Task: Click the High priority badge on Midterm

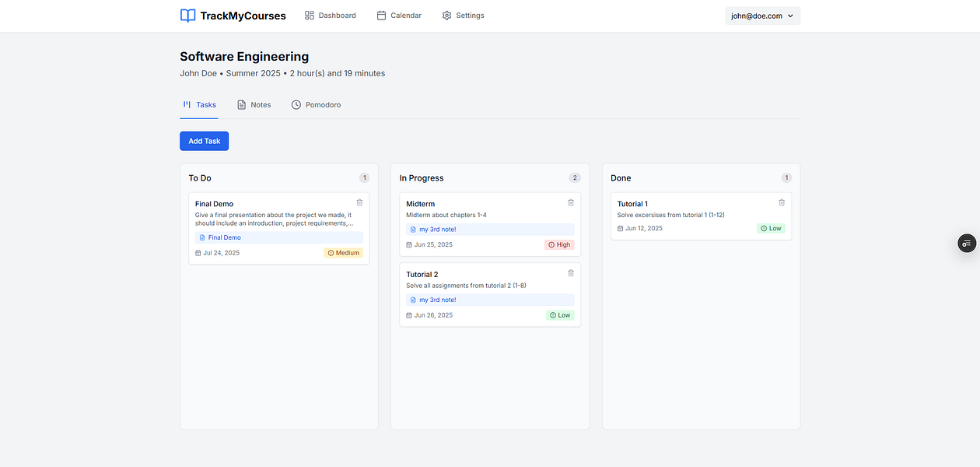Action: tap(559, 244)
